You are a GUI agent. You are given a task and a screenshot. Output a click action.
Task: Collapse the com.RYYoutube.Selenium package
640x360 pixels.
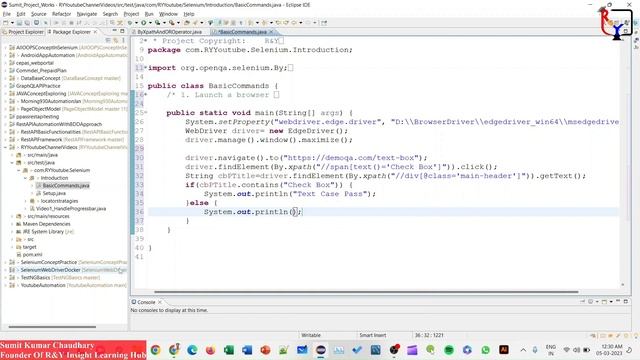[19, 170]
